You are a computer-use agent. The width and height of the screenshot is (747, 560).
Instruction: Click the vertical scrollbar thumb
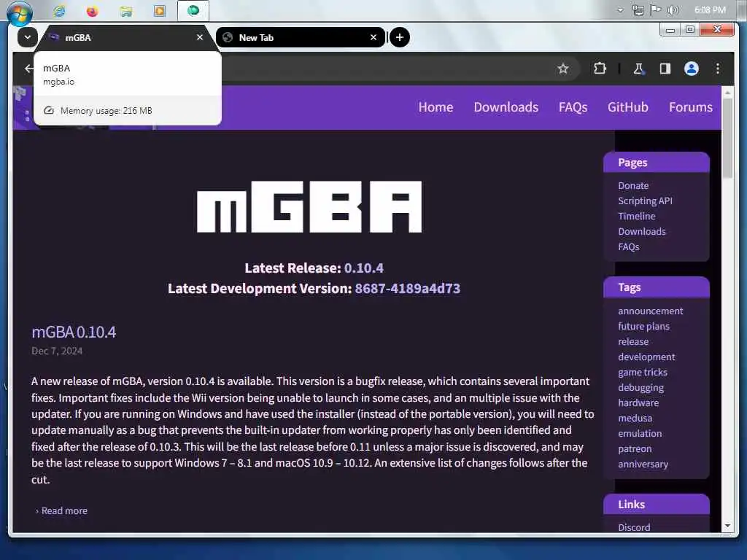pyautogui.click(x=727, y=138)
